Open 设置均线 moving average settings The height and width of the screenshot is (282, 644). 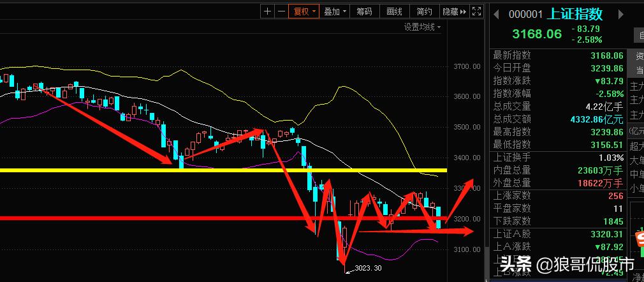click(421, 27)
